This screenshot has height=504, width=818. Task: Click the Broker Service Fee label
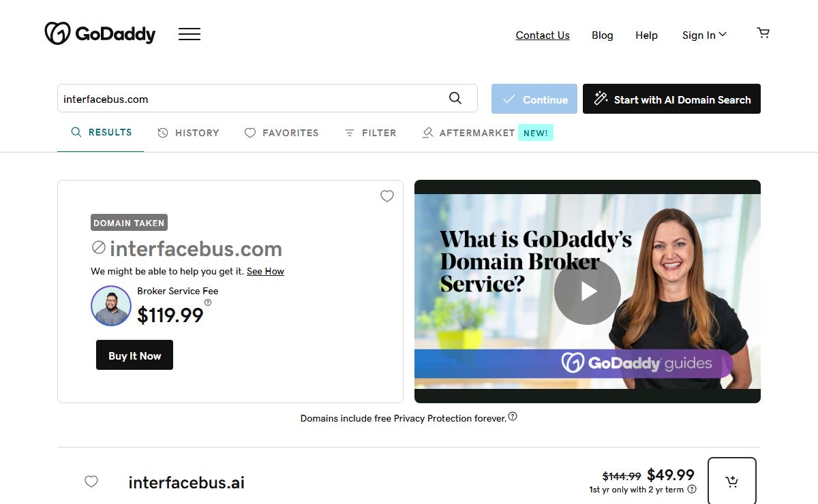tap(178, 291)
